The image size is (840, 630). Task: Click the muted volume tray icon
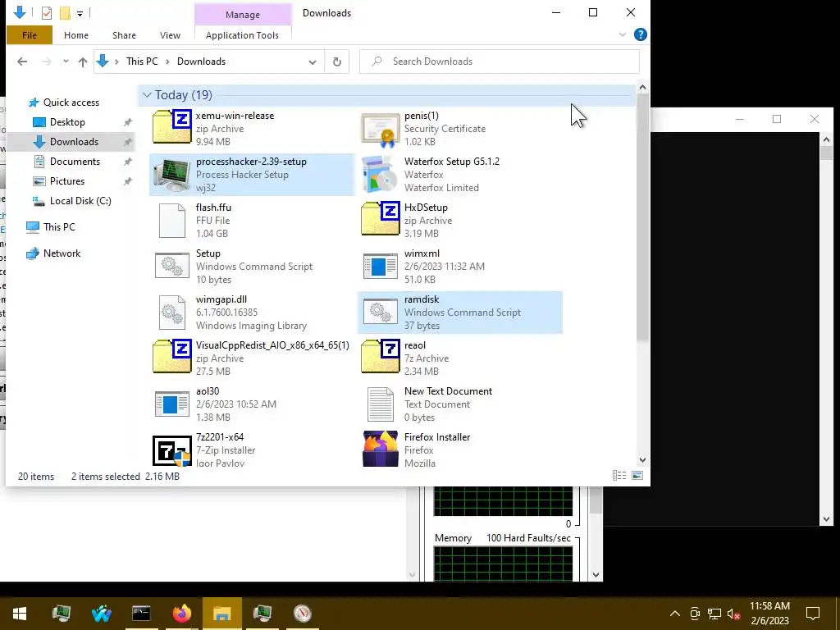(x=733, y=614)
